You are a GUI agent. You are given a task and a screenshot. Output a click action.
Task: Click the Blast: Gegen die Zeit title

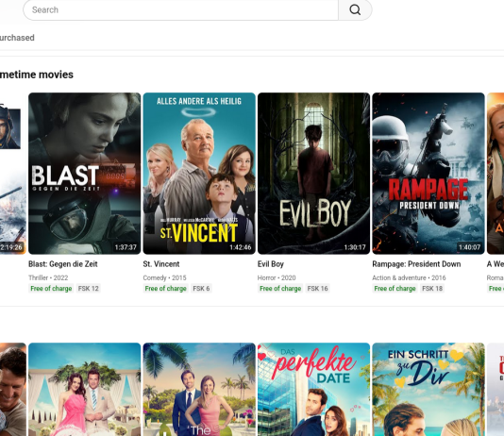click(63, 264)
